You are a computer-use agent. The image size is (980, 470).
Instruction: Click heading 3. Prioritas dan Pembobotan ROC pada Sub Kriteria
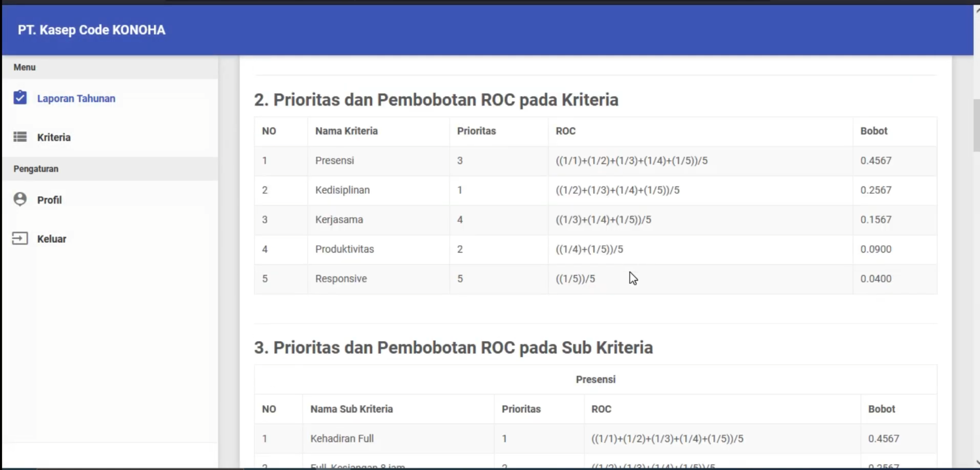click(x=454, y=348)
